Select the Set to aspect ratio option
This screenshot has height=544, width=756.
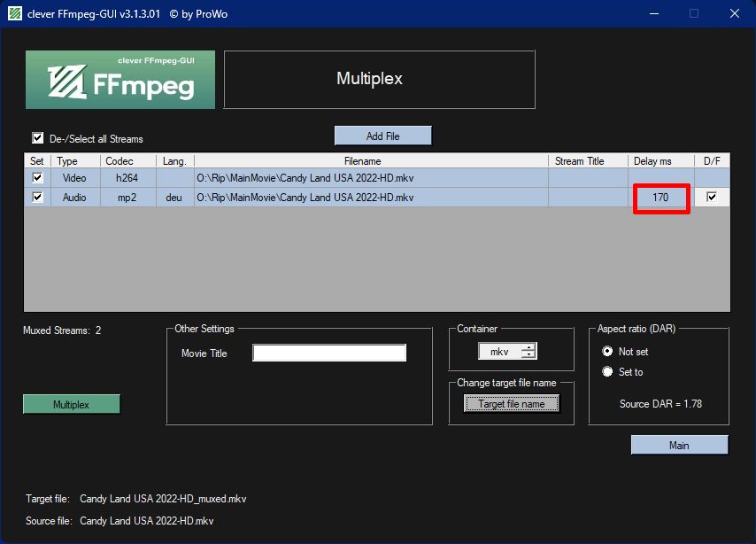point(607,372)
